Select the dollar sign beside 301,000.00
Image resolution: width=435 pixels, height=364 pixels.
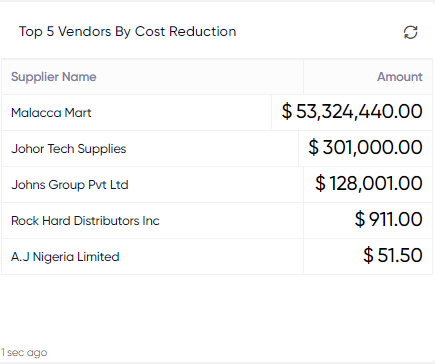click(x=313, y=147)
